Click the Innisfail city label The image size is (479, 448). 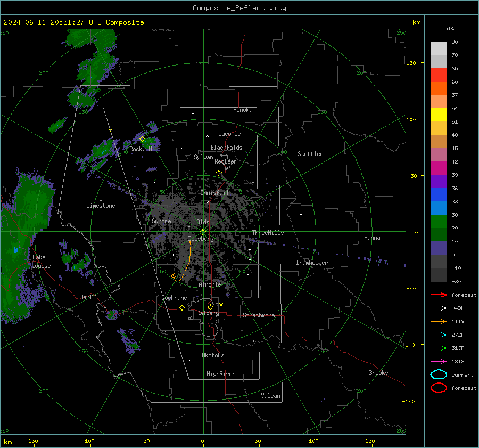214,193
